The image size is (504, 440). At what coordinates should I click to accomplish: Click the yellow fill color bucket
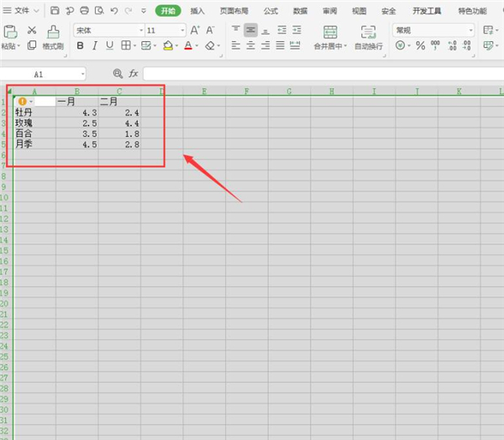(x=167, y=45)
